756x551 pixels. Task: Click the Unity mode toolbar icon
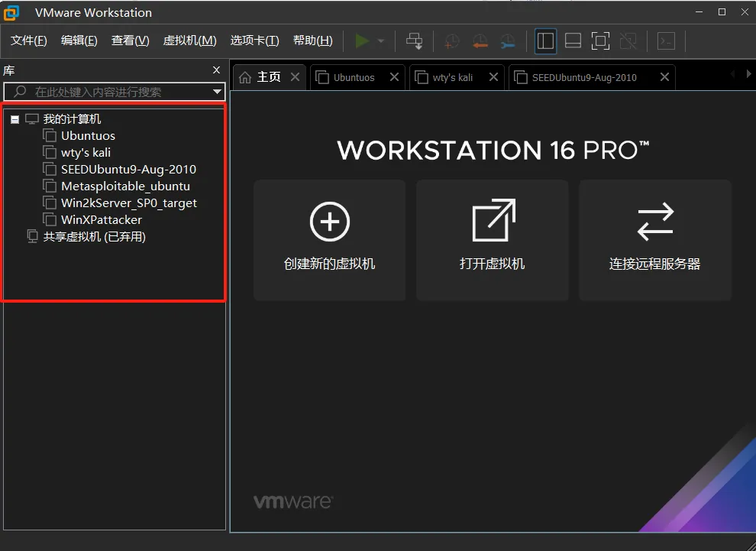[628, 41]
